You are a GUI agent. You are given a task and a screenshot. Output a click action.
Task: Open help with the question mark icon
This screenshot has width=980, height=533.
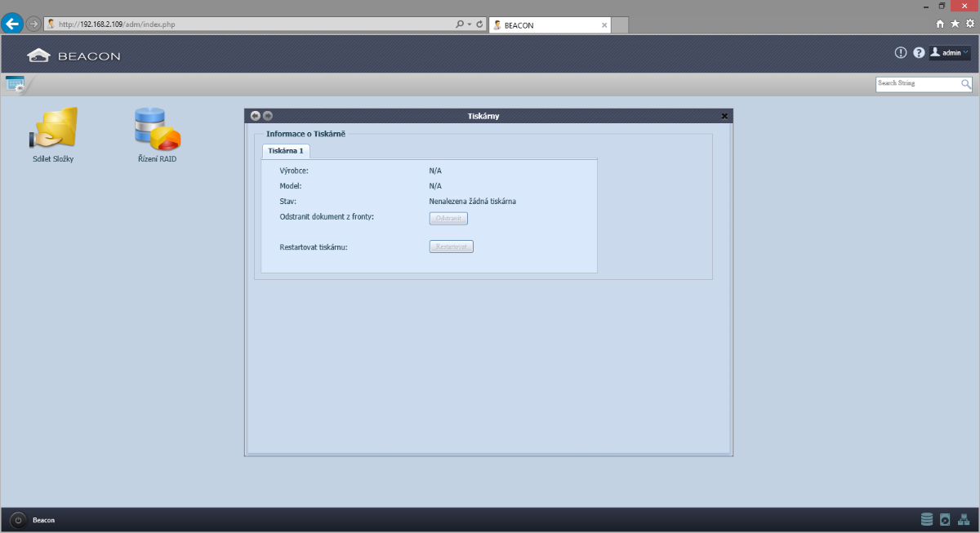click(919, 53)
